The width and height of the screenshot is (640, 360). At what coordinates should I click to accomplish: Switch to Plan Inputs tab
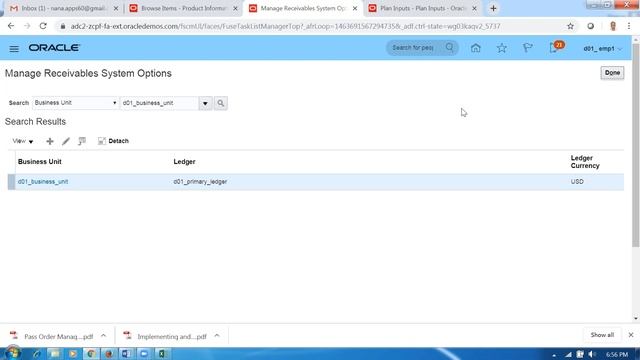[422, 8]
